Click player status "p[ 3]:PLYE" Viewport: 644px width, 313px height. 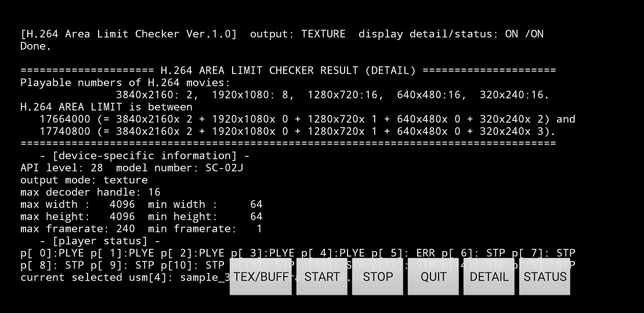coord(262,253)
